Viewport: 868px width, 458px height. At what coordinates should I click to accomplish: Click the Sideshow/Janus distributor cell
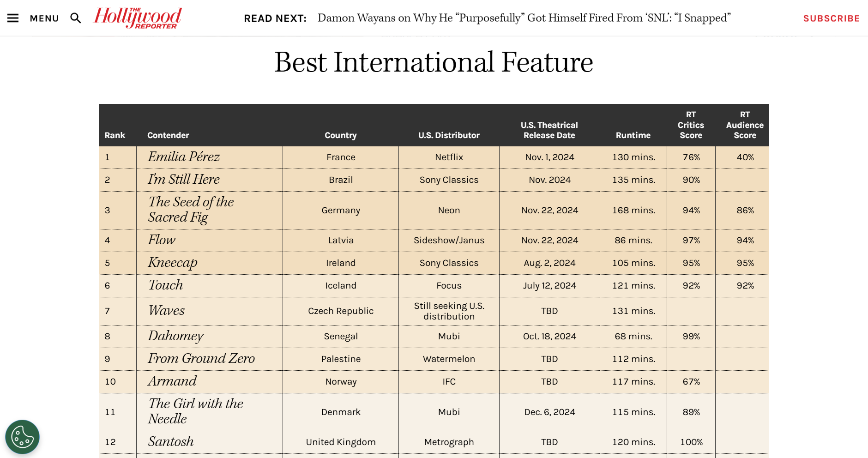449,241
